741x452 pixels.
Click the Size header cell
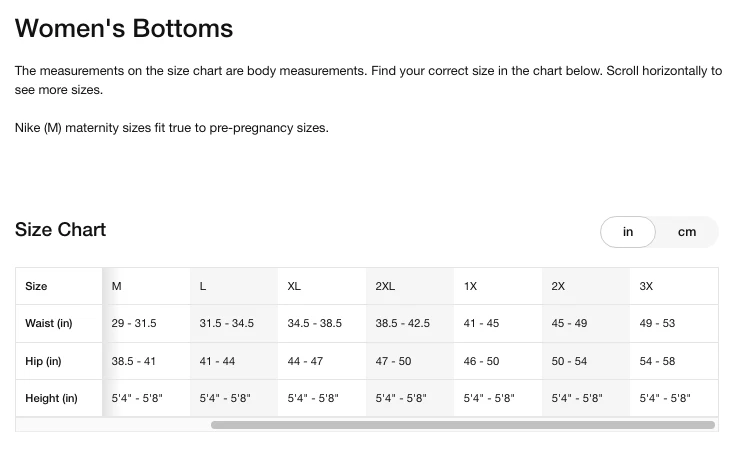(x=59, y=286)
